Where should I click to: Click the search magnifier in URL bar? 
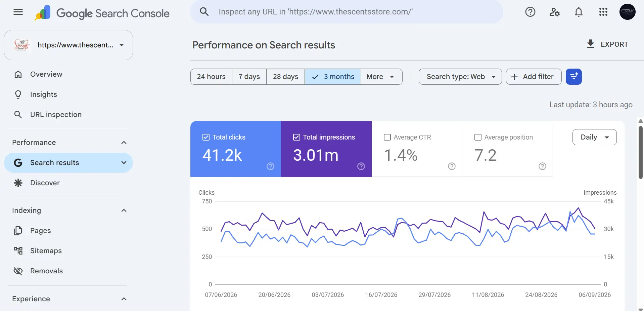click(x=204, y=12)
